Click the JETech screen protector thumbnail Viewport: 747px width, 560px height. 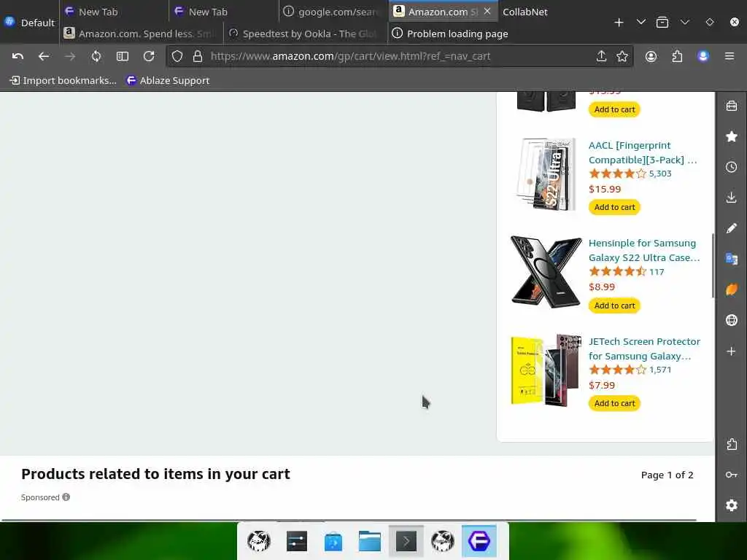click(x=546, y=370)
